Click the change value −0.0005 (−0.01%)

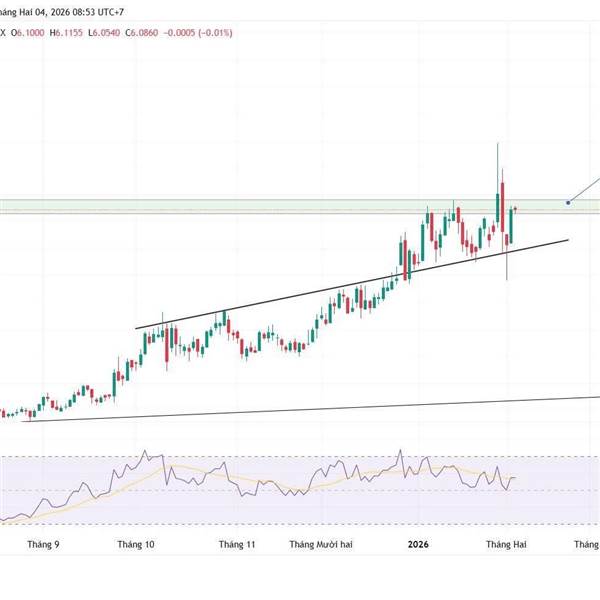[198, 33]
